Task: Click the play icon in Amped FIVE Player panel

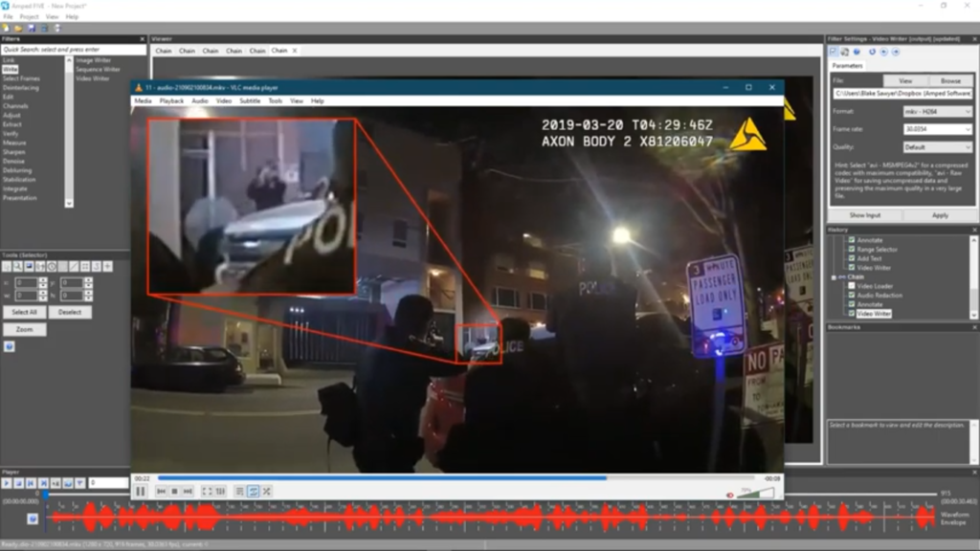Action: pyautogui.click(x=7, y=483)
